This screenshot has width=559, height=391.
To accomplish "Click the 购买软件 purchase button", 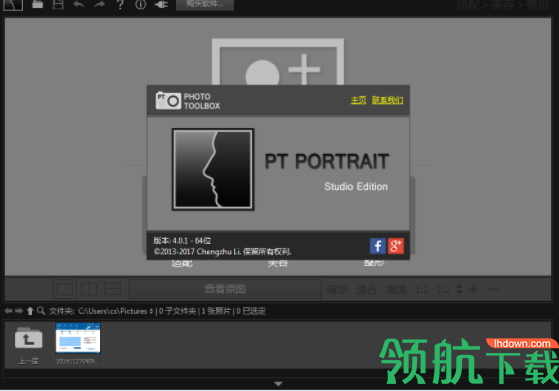I will point(205,5).
